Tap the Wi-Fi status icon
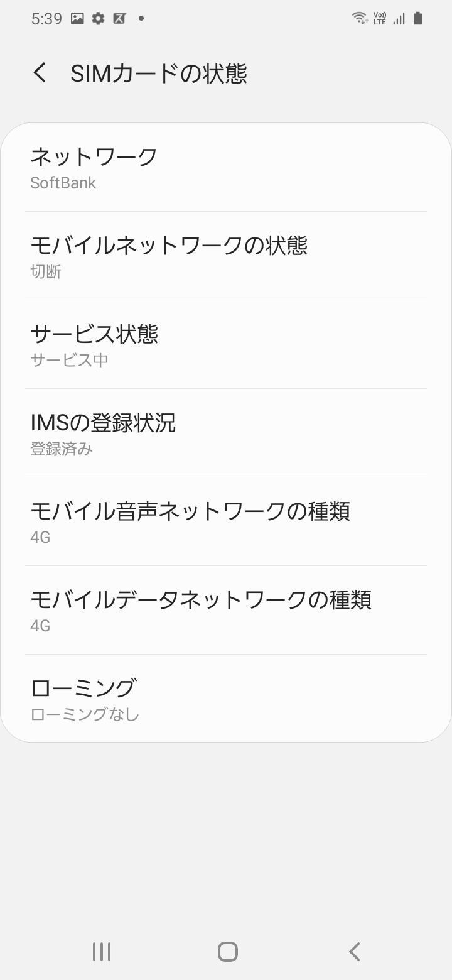 tap(360, 18)
